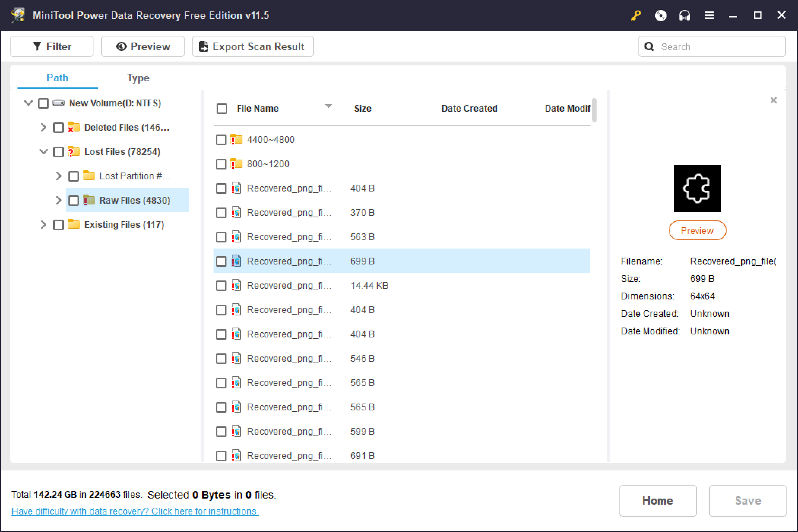This screenshot has height=532, width=798.
Task: Click the MiniTool app logo icon
Action: tap(17, 15)
